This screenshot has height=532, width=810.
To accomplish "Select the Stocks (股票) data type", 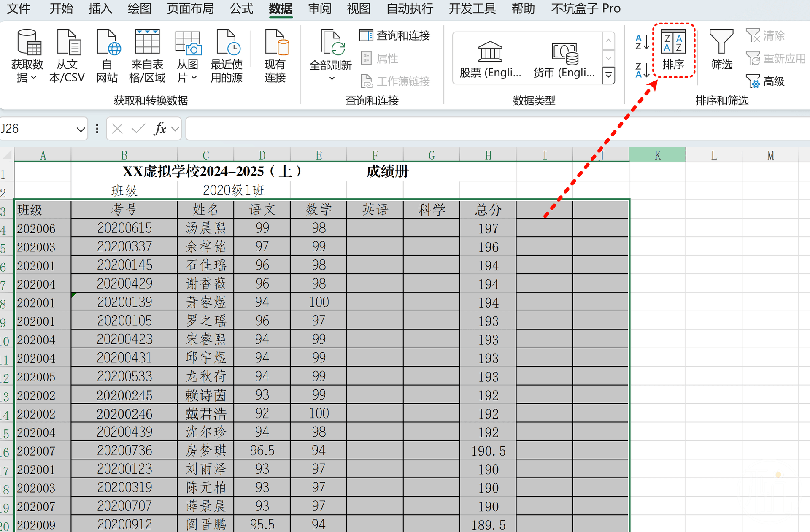I will pyautogui.click(x=490, y=60).
